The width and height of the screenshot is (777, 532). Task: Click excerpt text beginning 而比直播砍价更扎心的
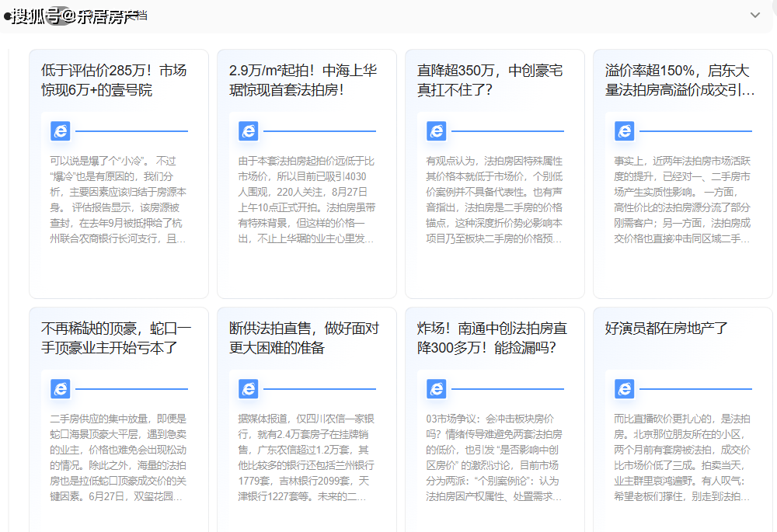click(682, 457)
